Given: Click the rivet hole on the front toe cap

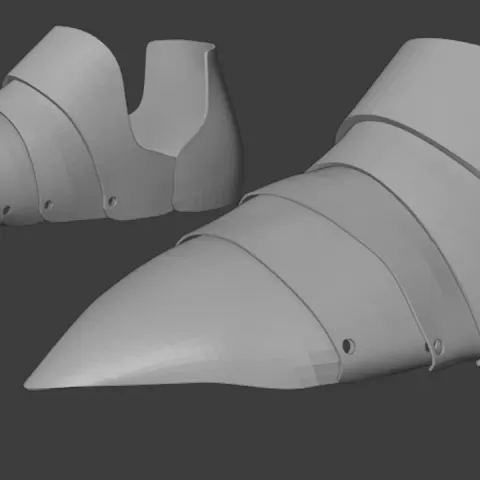Looking at the screenshot, I should point(348,346).
